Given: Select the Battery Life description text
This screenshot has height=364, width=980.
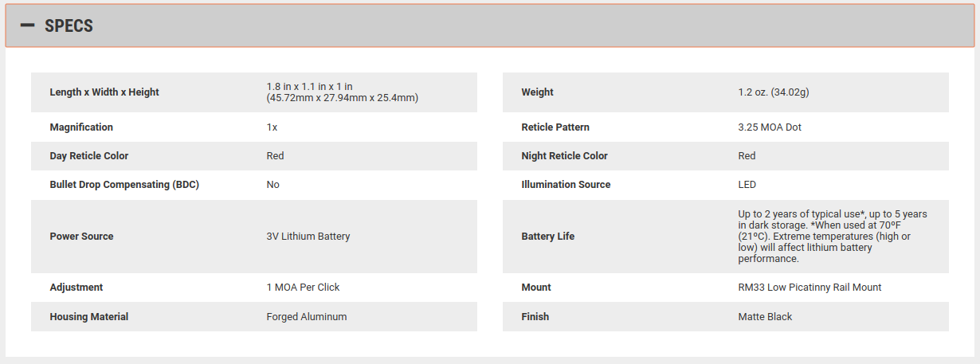Looking at the screenshot, I should (833, 237).
